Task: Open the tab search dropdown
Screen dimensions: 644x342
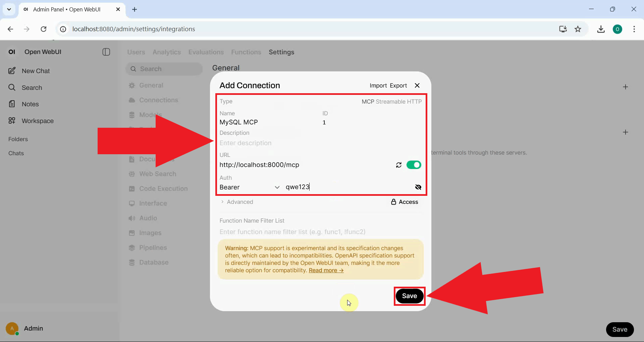Action: 9,9
